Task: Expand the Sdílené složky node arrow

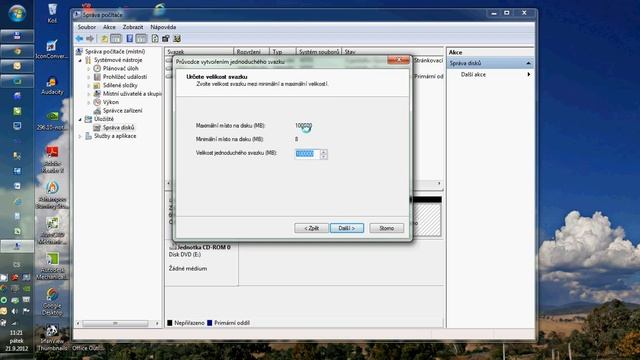Action: (x=89, y=85)
